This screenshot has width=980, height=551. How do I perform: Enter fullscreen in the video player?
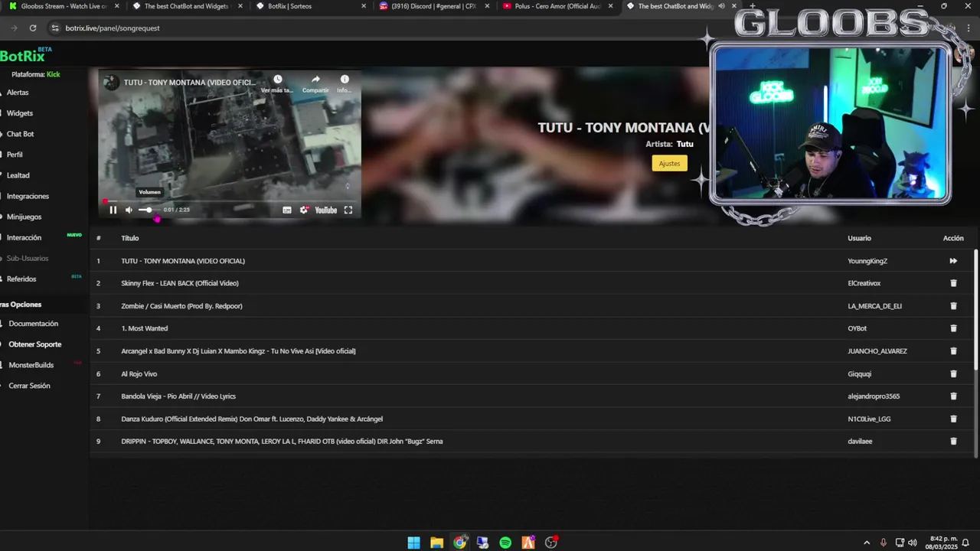tap(348, 210)
